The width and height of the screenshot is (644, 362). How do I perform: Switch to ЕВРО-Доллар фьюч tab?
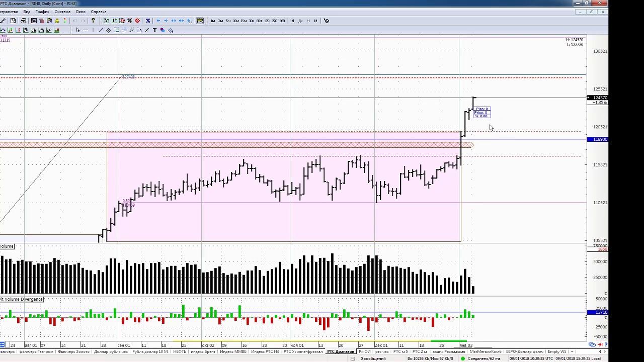coord(525,351)
